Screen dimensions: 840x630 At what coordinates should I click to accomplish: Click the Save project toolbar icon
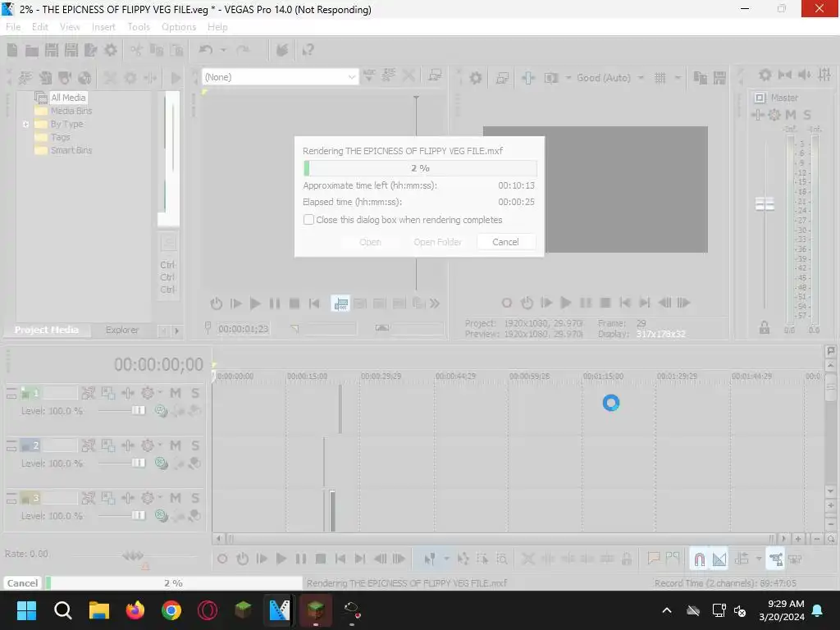coord(52,50)
